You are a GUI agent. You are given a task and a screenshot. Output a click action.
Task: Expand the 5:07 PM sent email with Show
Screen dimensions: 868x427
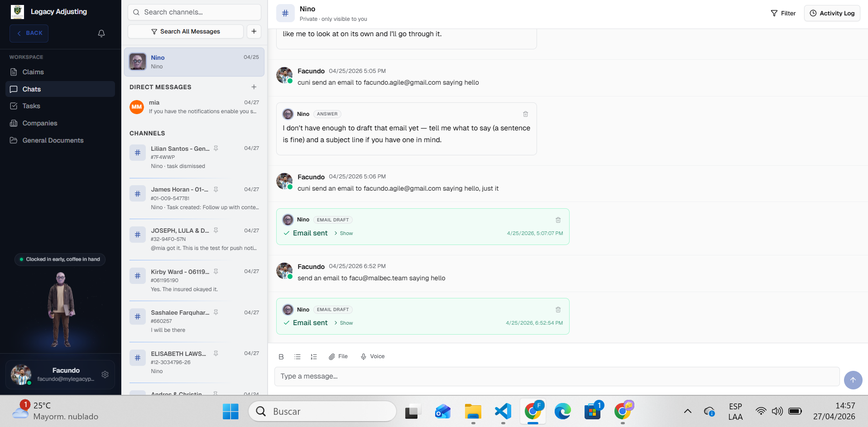(x=344, y=233)
